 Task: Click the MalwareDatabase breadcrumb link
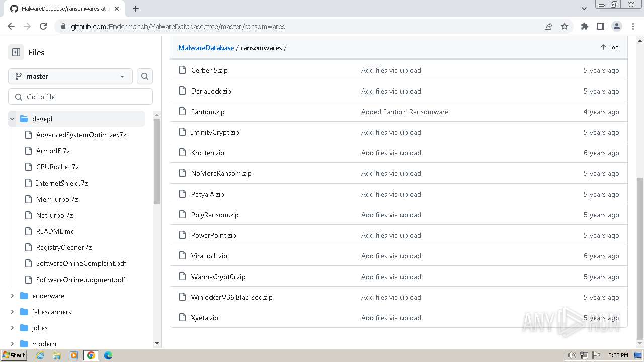coord(206,48)
